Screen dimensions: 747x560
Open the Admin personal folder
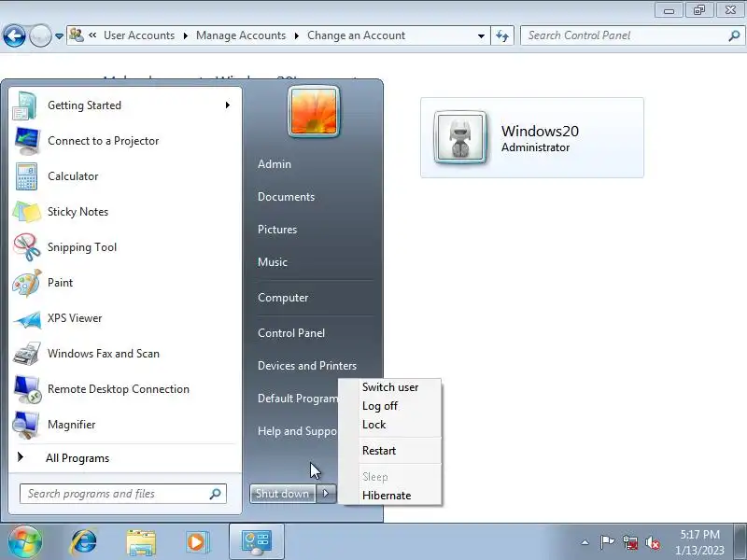275,164
